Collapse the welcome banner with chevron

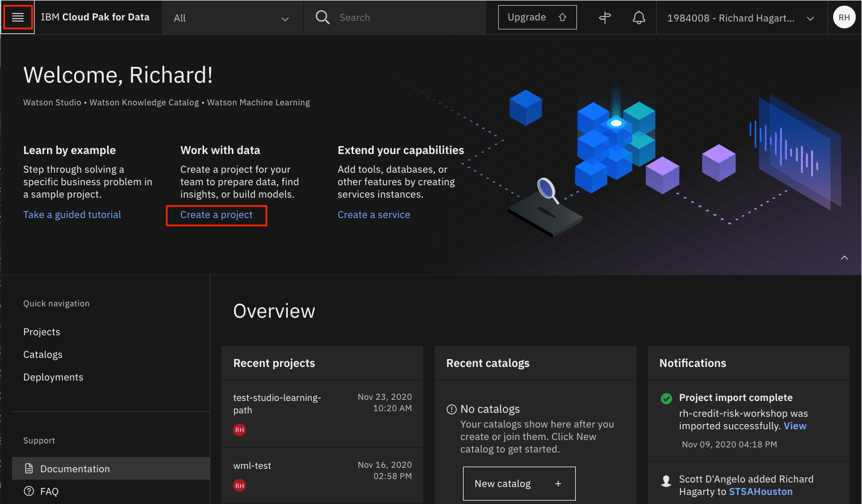coord(844,258)
